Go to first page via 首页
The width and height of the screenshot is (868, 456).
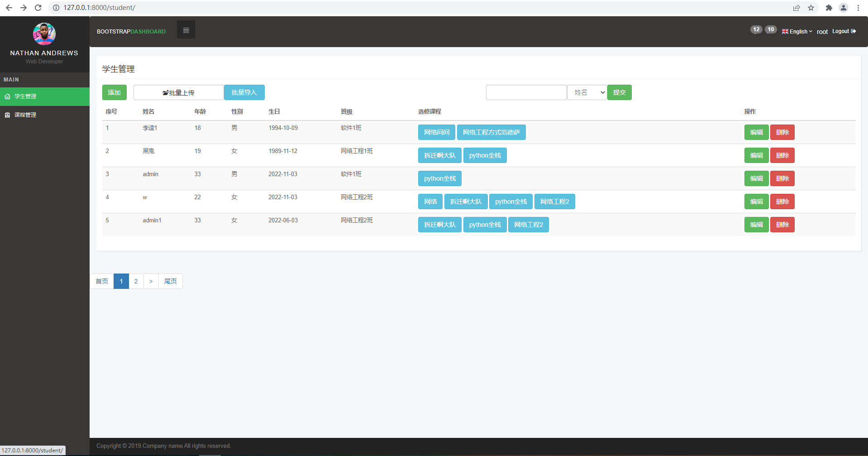[x=102, y=281]
